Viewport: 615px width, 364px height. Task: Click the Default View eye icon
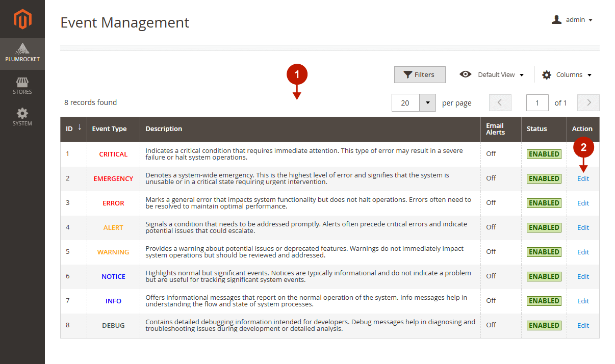(x=465, y=74)
